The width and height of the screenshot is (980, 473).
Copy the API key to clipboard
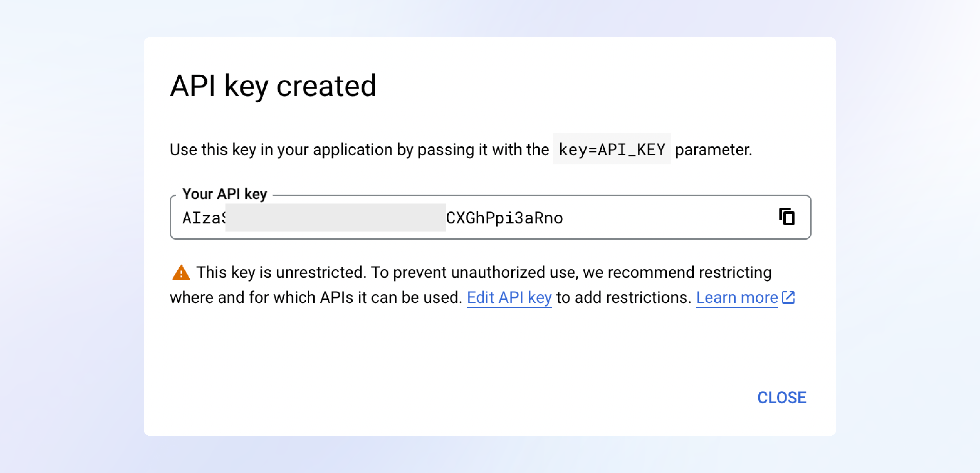coord(787,217)
